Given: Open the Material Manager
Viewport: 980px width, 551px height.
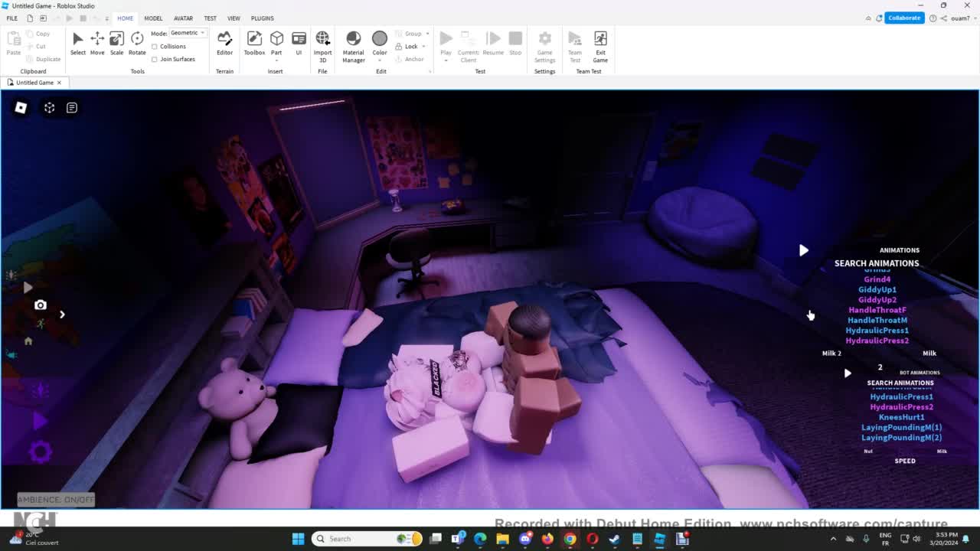Looking at the screenshot, I should pos(353,43).
